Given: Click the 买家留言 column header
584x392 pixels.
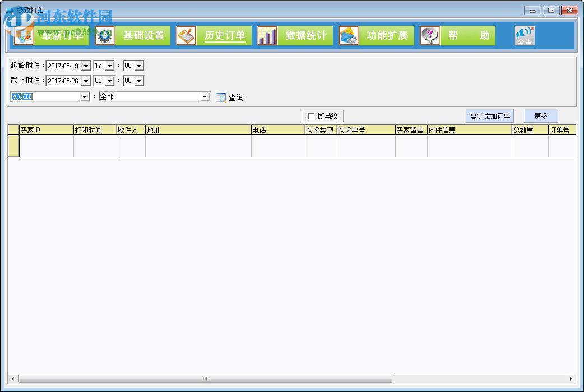Looking at the screenshot, I should (x=411, y=130).
